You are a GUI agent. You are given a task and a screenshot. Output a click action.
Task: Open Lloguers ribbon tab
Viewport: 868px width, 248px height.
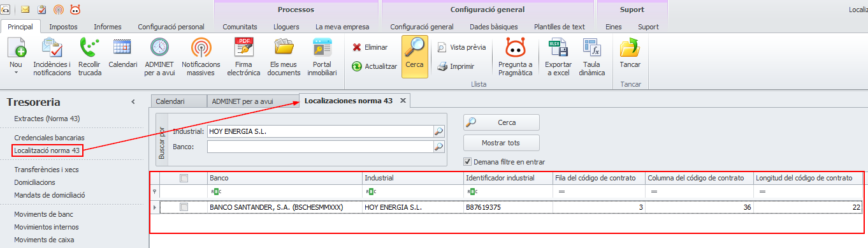click(286, 27)
